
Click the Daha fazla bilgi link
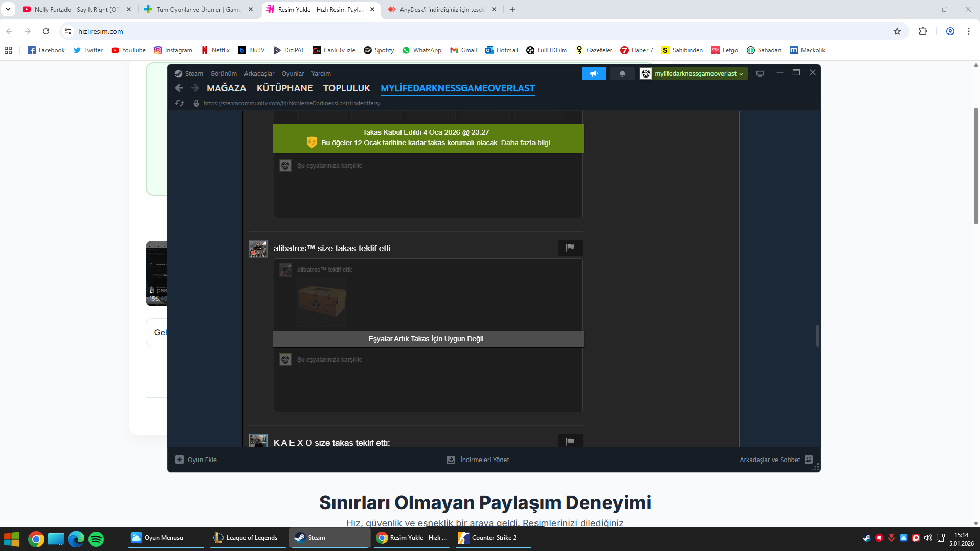point(525,143)
